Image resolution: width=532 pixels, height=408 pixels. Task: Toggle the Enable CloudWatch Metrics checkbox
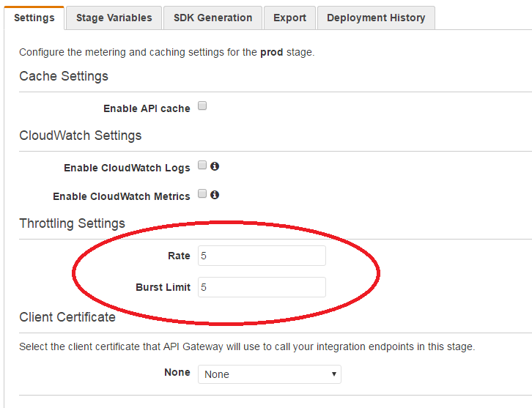203,195
